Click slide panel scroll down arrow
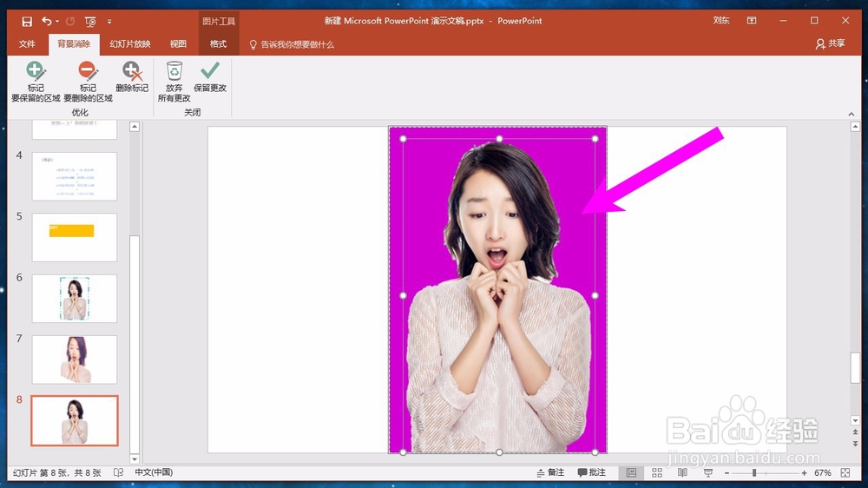Image resolution: width=868 pixels, height=488 pixels. tap(135, 458)
